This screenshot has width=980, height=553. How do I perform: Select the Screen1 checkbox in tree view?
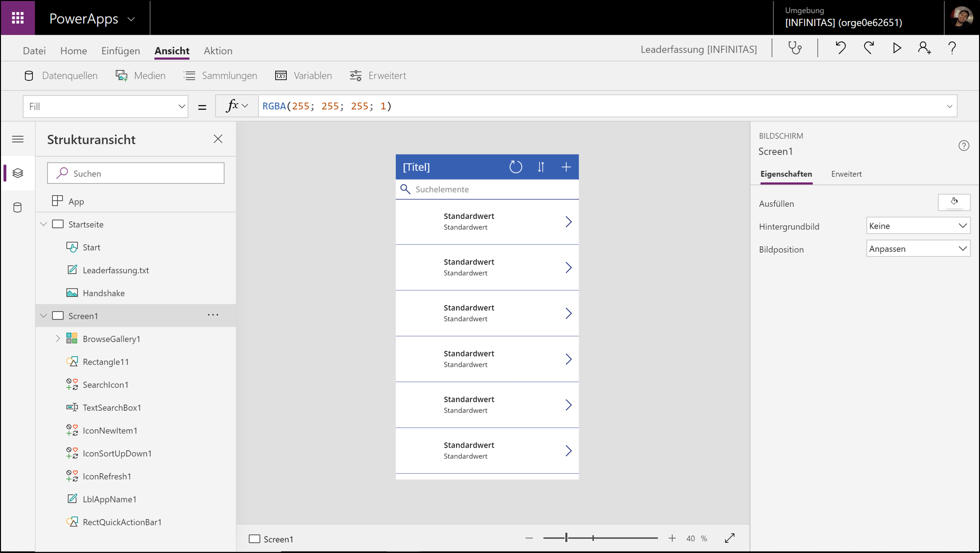pos(58,315)
